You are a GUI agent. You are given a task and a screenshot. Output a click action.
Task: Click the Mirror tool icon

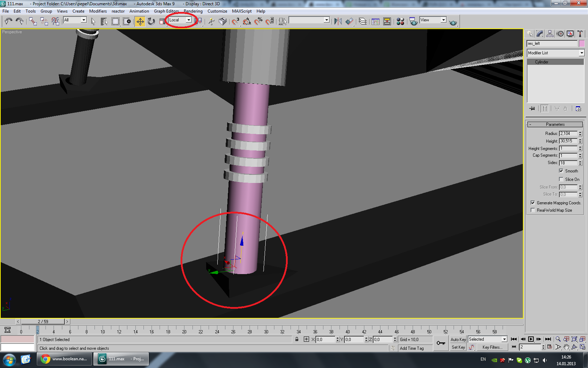click(338, 22)
